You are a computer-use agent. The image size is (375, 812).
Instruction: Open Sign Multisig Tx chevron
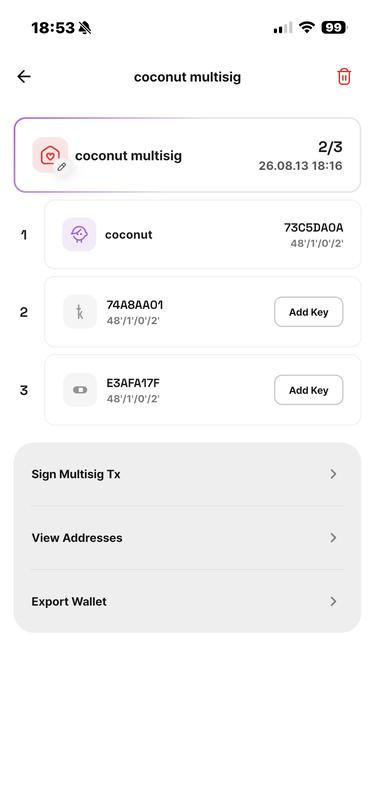334,474
